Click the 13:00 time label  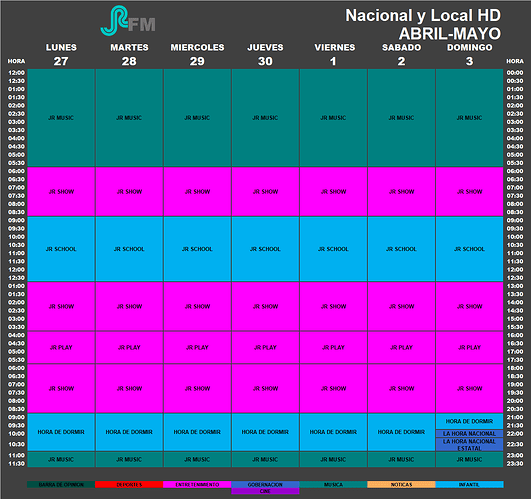pos(515,286)
